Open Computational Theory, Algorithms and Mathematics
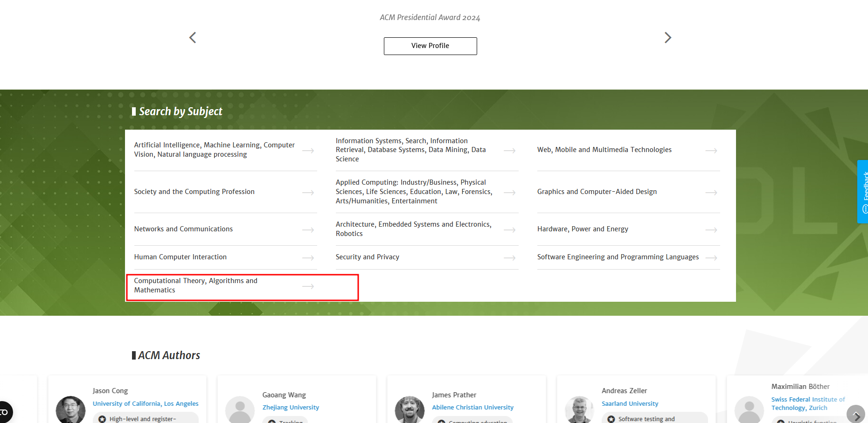The image size is (868, 423). pos(195,285)
